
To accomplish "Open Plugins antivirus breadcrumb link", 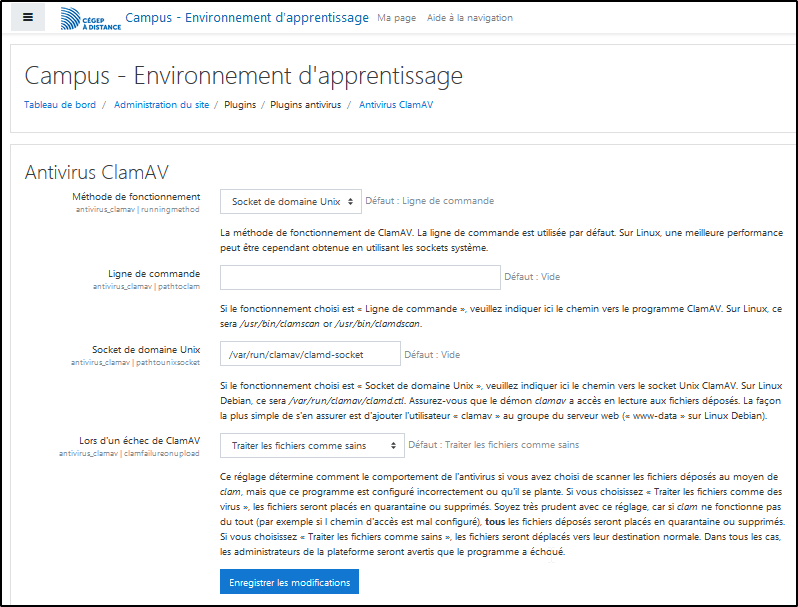I will pyautogui.click(x=305, y=104).
